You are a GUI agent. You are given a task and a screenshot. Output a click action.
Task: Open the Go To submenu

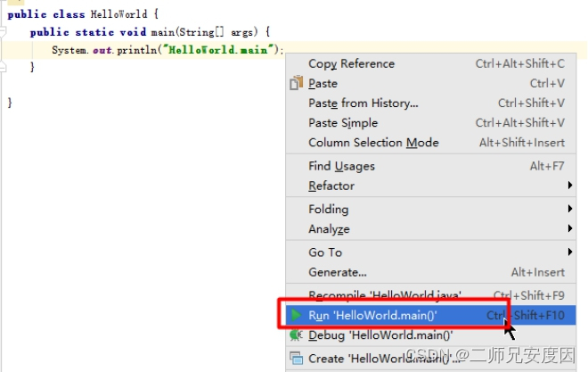[430, 252]
